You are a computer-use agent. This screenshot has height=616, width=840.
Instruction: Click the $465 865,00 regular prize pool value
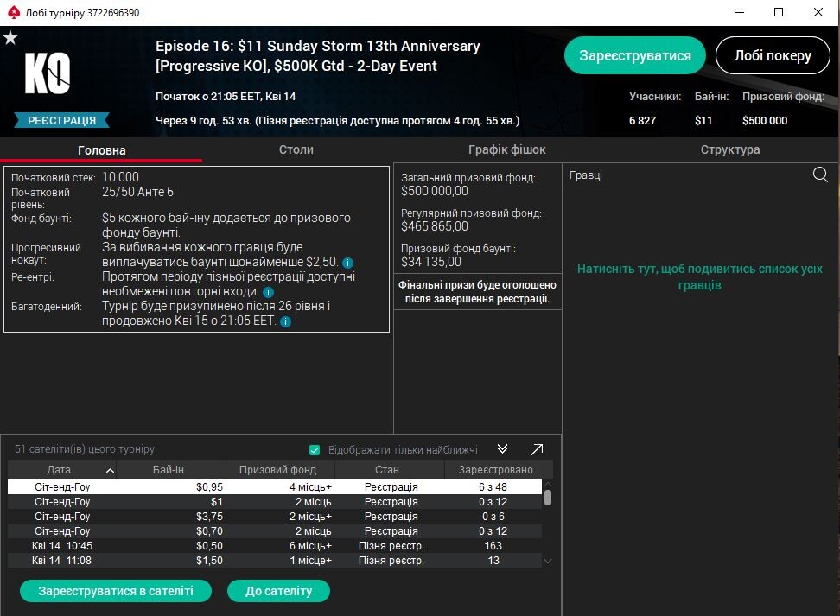(x=435, y=226)
